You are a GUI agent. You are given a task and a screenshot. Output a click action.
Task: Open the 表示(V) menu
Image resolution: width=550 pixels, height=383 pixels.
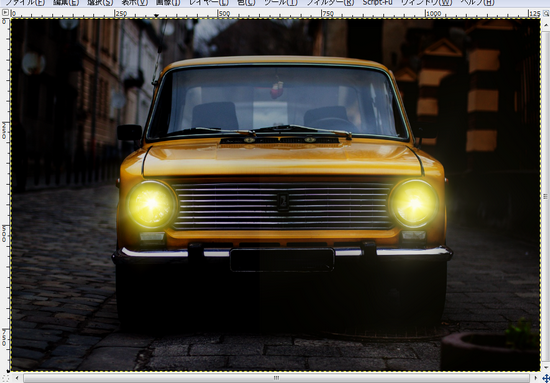[x=134, y=3]
